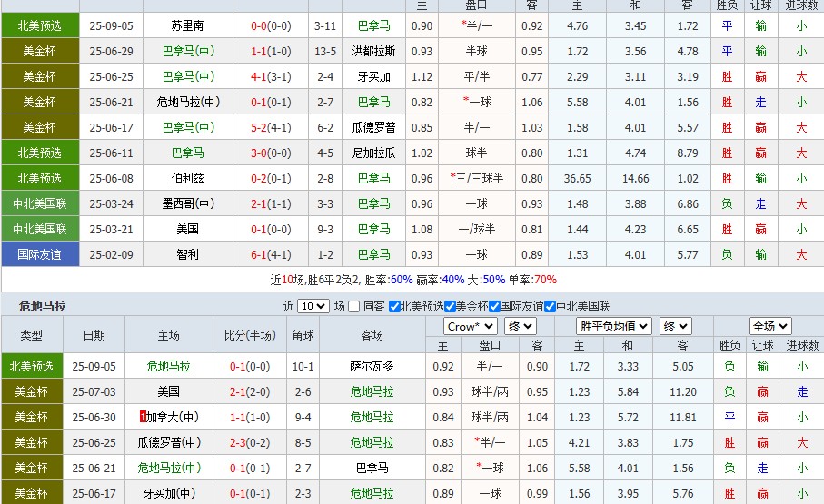Expand the 全场 dropdown selector
The image size is (824, 504).
[x=769, y=326]
